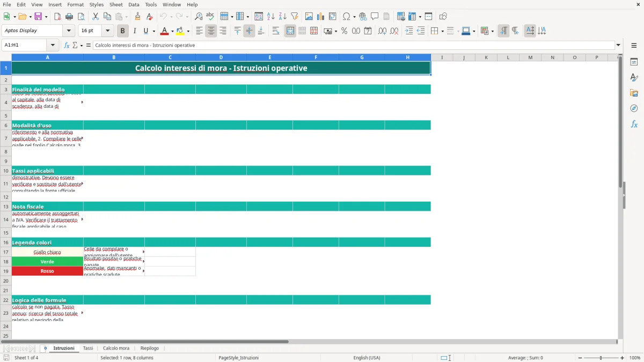The width and height of the screenshot is (644, 362).
Task: Switch to the Calcolo mora sheet tab
Action: coord(116,348)
